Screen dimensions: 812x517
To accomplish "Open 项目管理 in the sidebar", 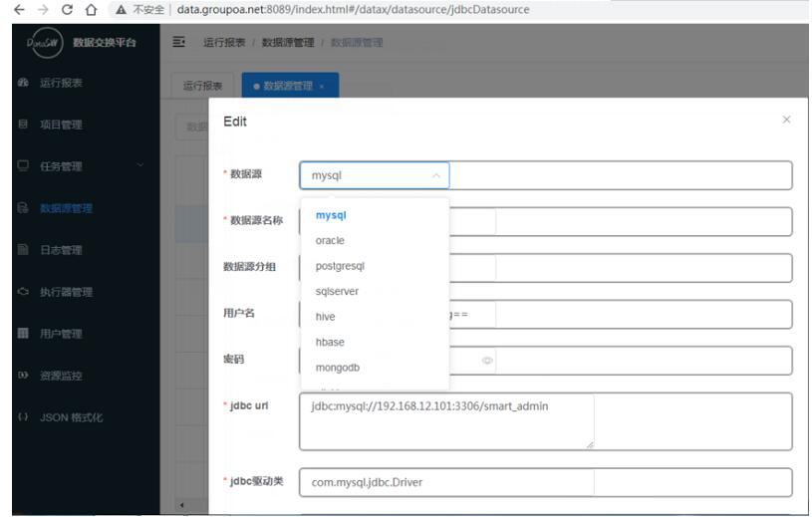I will pos(61,125).
